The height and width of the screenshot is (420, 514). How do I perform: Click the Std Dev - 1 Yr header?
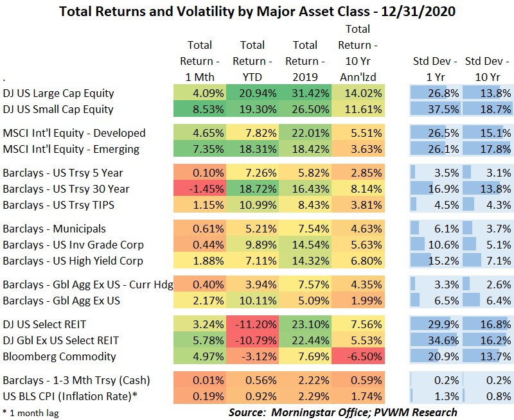435,69
